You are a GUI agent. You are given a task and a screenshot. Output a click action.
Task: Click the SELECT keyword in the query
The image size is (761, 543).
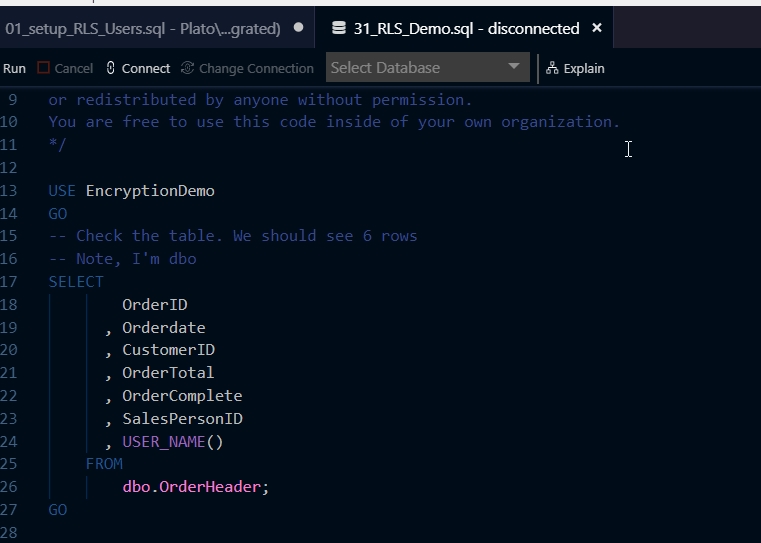click(76, 281)
